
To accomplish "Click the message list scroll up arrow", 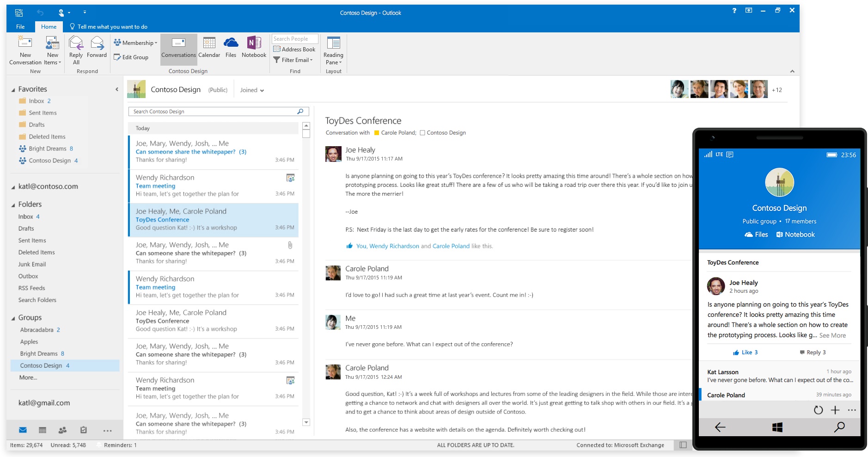I will click(x=306, y=126).
